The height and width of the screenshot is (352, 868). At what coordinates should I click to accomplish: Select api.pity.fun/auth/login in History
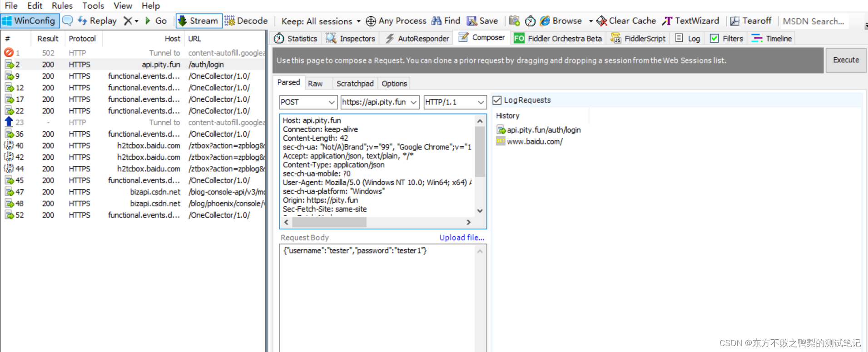pyautogui.click(x=539, y=130)
